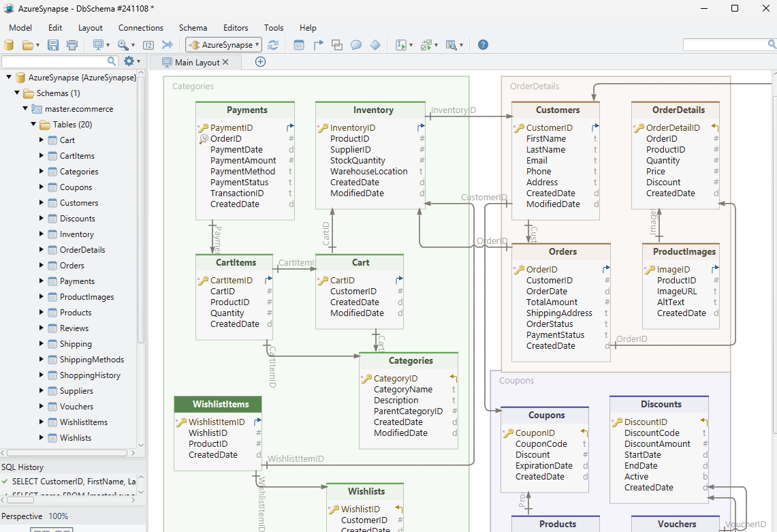Collapse the master.ecommerce schema node

25,108
